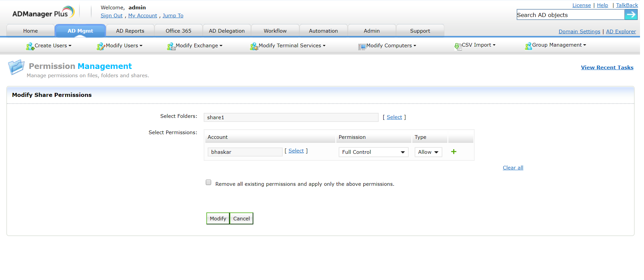Viewport: 644px width, 280px height.
Task: Launch the AD Explorer link
Action: 621,32
